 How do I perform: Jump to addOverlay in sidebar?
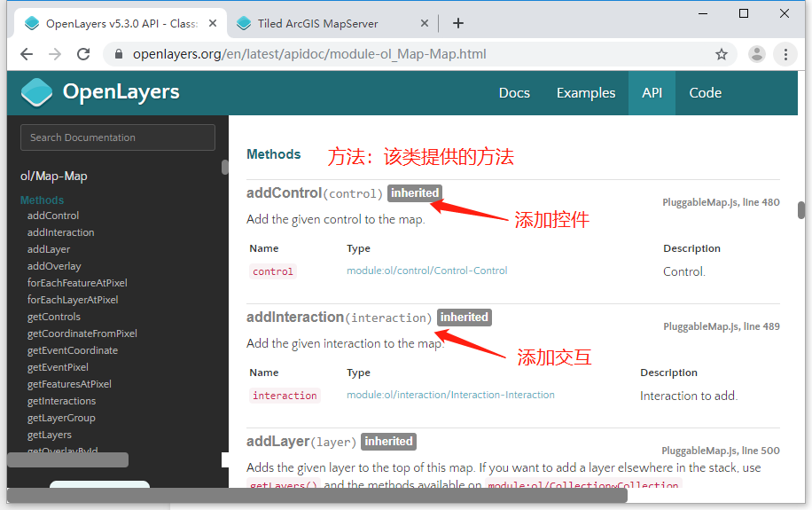[x=54, y=266]
